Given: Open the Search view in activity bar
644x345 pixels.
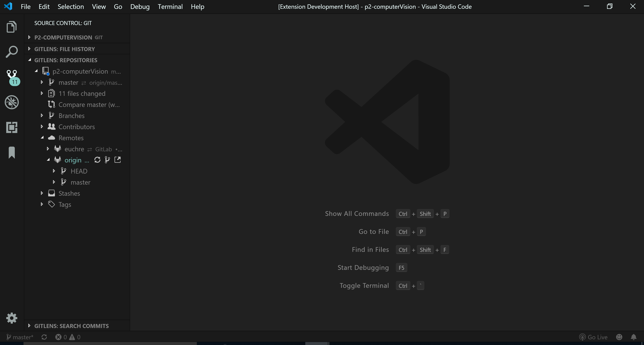Looking at the screenshot, I should click(11, 52).
